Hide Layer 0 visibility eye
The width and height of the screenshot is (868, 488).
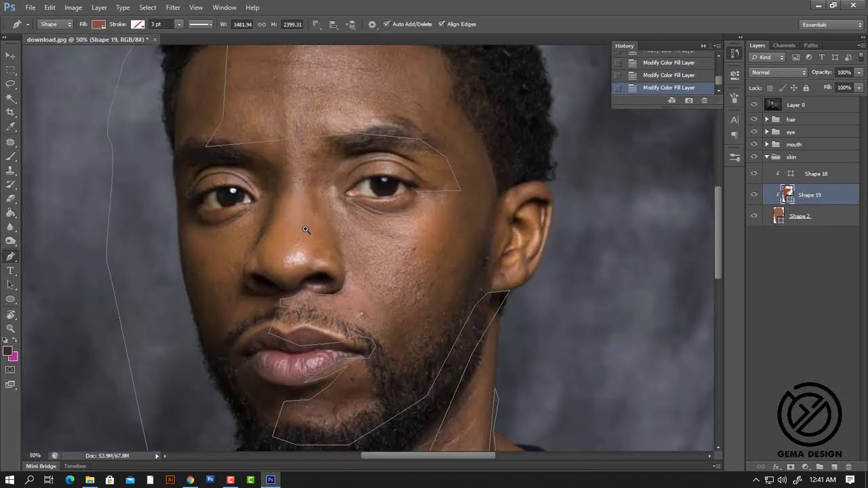[754, 105]
